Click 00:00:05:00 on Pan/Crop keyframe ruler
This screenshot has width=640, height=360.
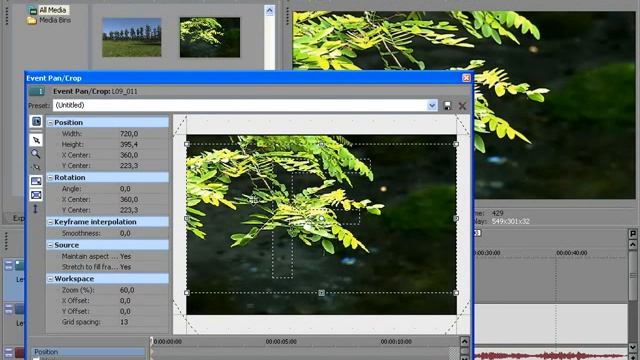click(281, 342)
